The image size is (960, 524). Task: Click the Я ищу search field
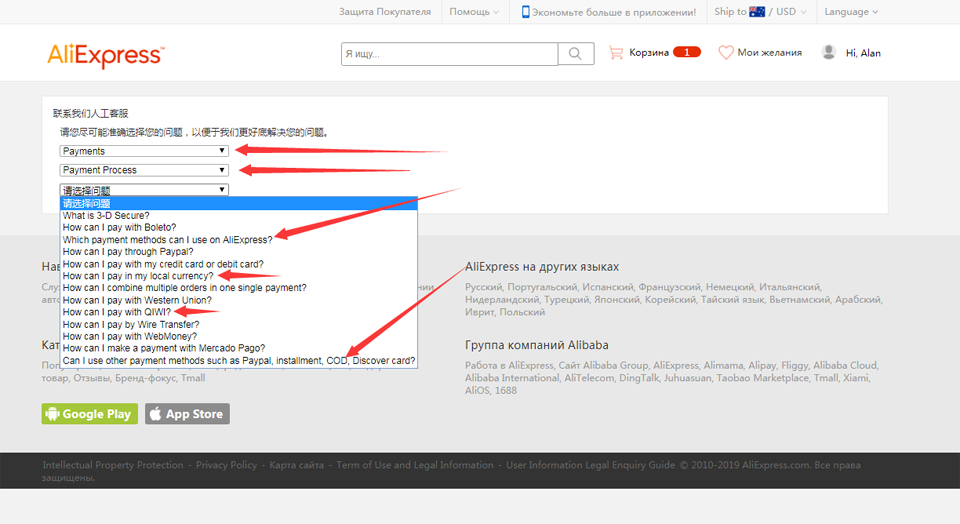click(x=449, y=54)
